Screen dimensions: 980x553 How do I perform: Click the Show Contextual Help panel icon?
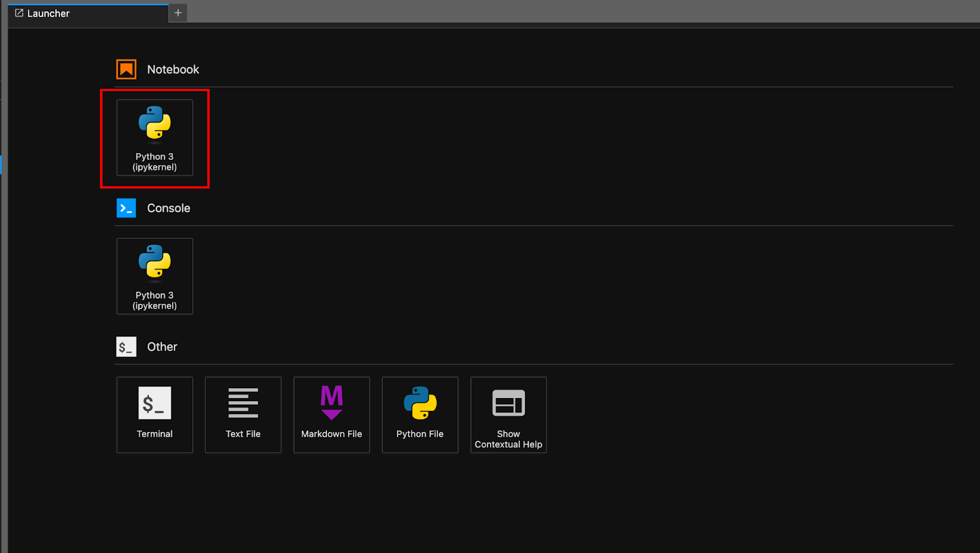[x=508, y=402]
